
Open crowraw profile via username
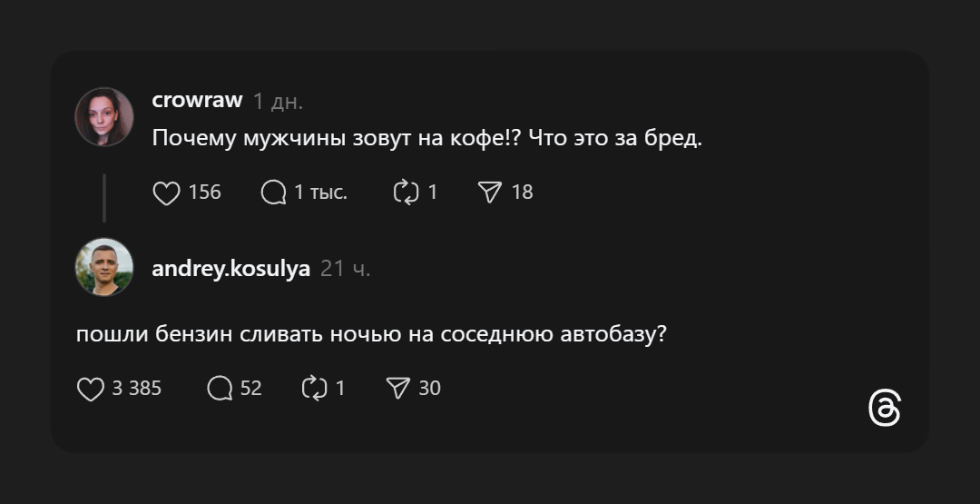197,101
